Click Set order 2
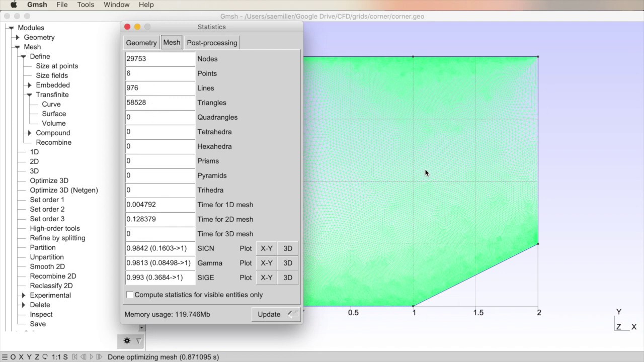Image resolution: width=644 pixels, height=362 pixels. (x=47, y=209)
